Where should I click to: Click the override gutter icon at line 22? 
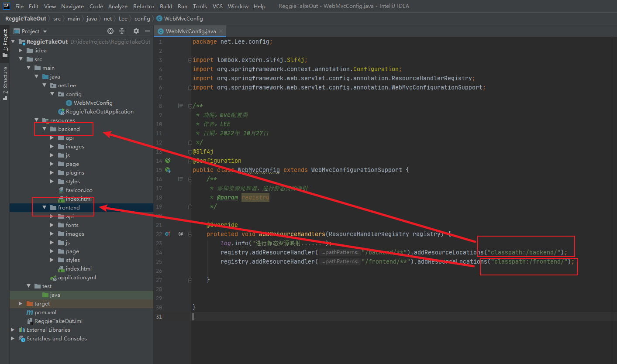pos(168,234)
